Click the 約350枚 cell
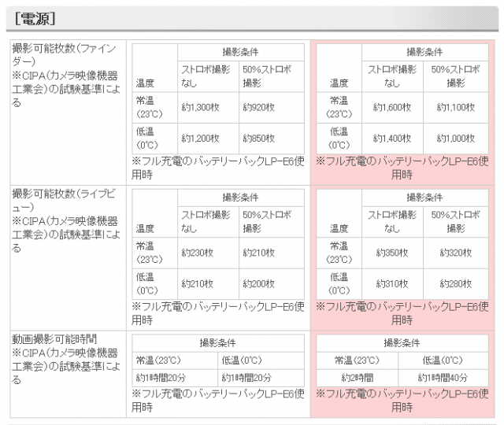This screenshot has width=504, height=425. [x=392, y=253]
